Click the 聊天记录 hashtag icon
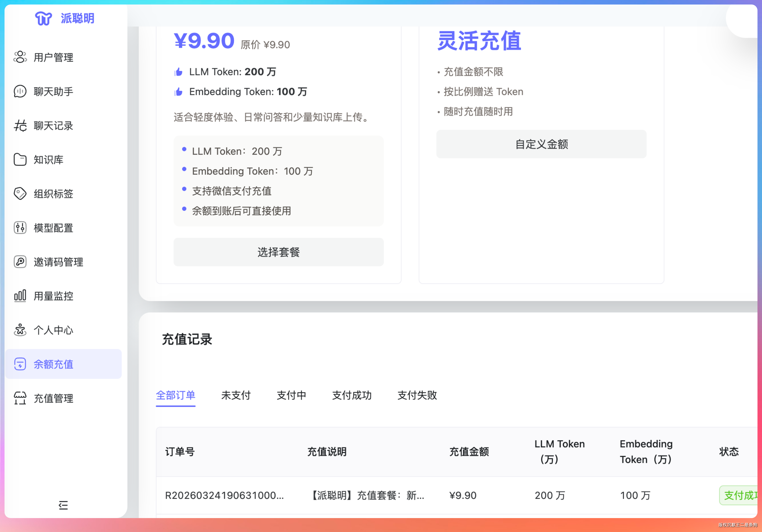This screenshot has width=762, height=532. pyautogui.click(x=20, y=125)
